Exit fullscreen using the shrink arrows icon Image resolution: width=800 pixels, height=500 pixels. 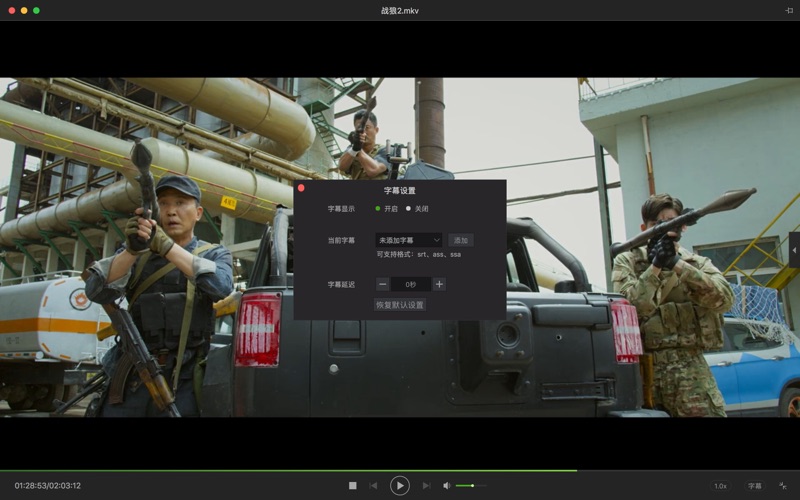point(783,486)
